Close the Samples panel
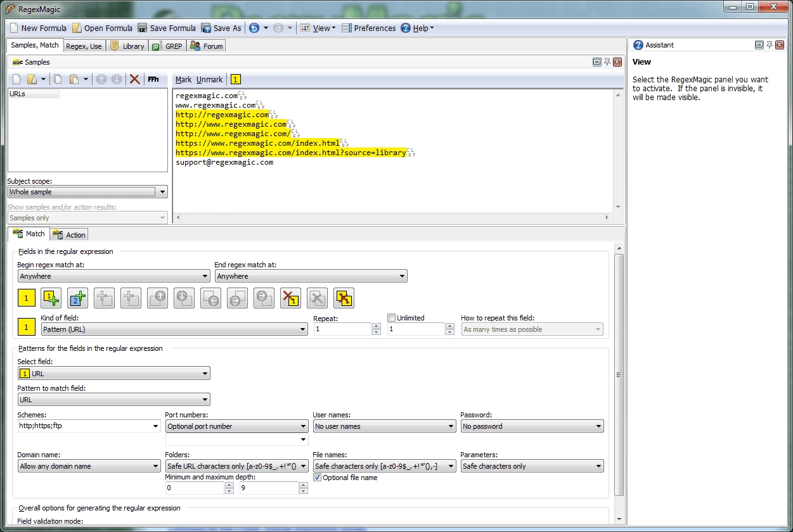 point(617,61)
